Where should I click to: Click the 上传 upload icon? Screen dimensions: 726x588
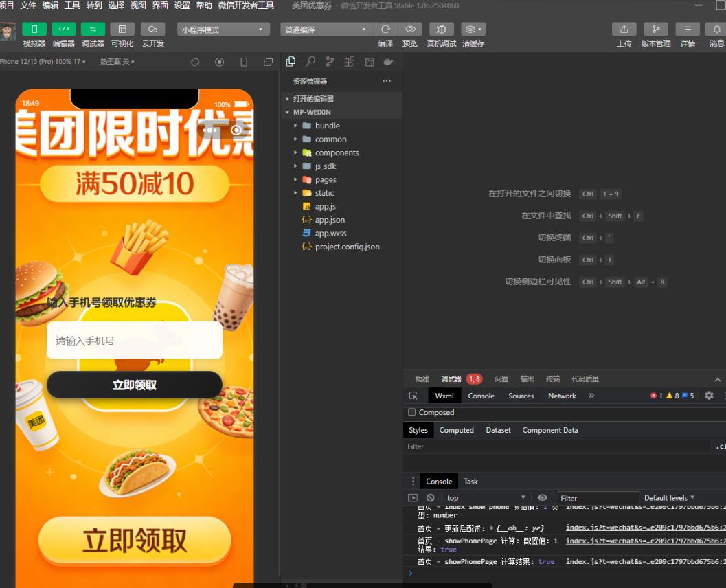tap(624, 30)
